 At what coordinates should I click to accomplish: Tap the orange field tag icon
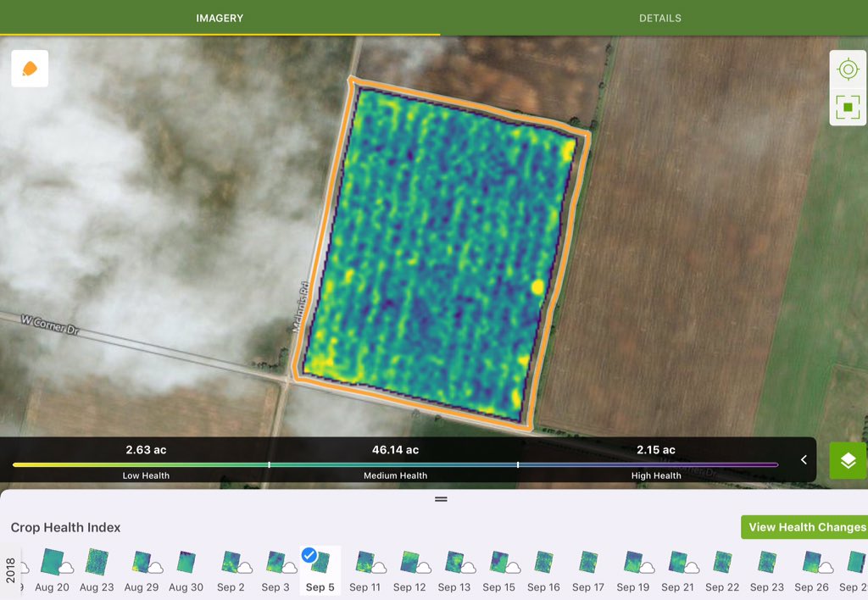pyautogui.click(x=30, y=69)
